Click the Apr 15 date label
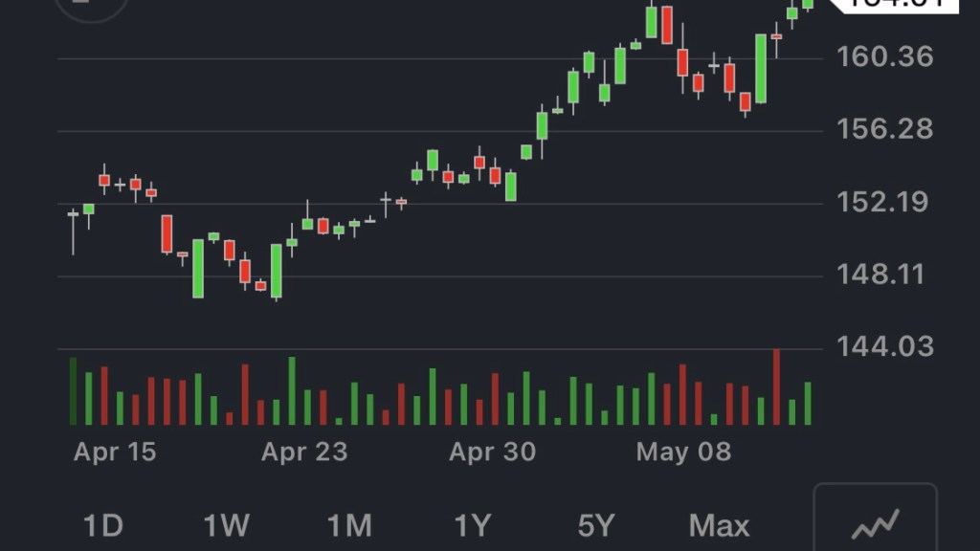This screenshot has width=980, height=551. click(x=115, y=452)
